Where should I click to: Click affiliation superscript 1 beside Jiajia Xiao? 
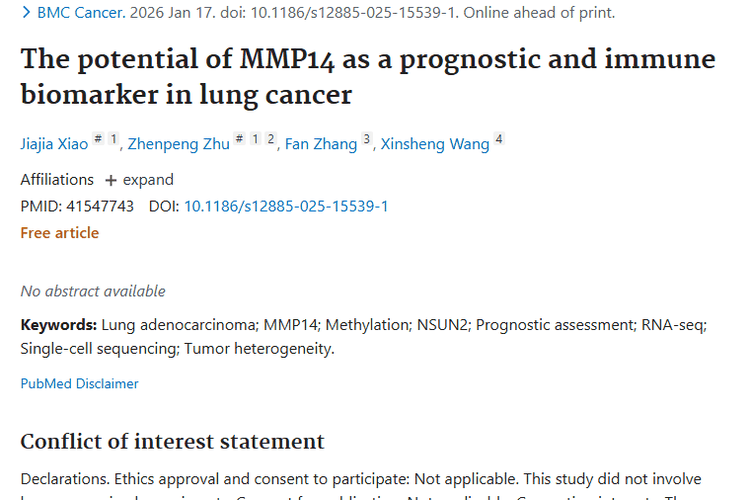(113, 139)
